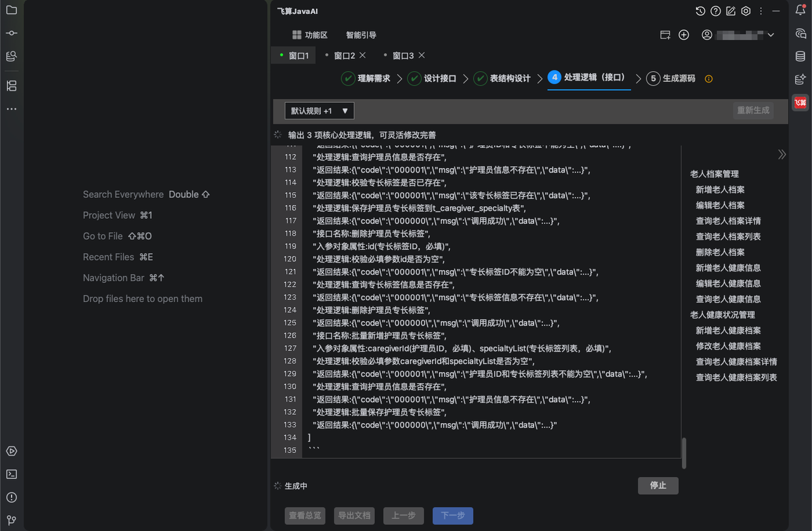This screenshot has height=531, width=812.
Task: Click the new window icon beside plus
Action: [x=665, y=35]
